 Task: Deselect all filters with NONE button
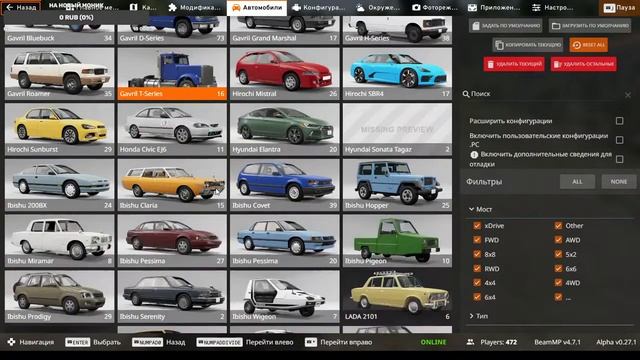click(619, 182)
